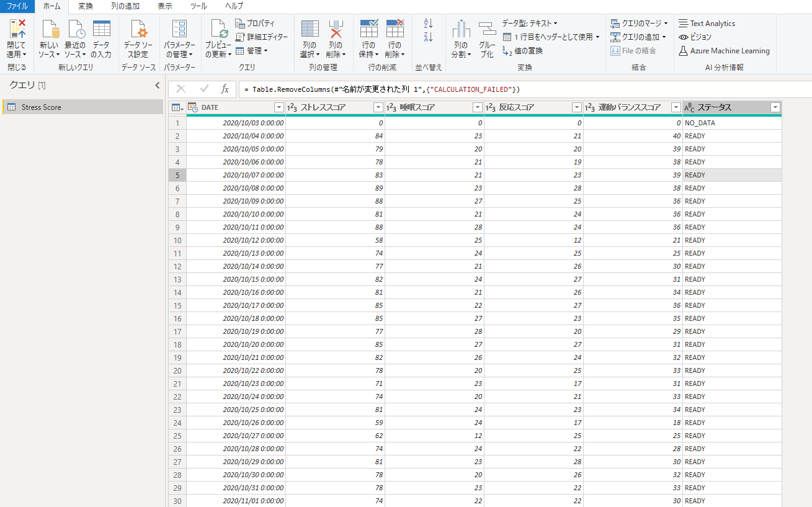Click the 行の削除 (Remove Rows) icon
812x507 pixels.
click(395, 29)
